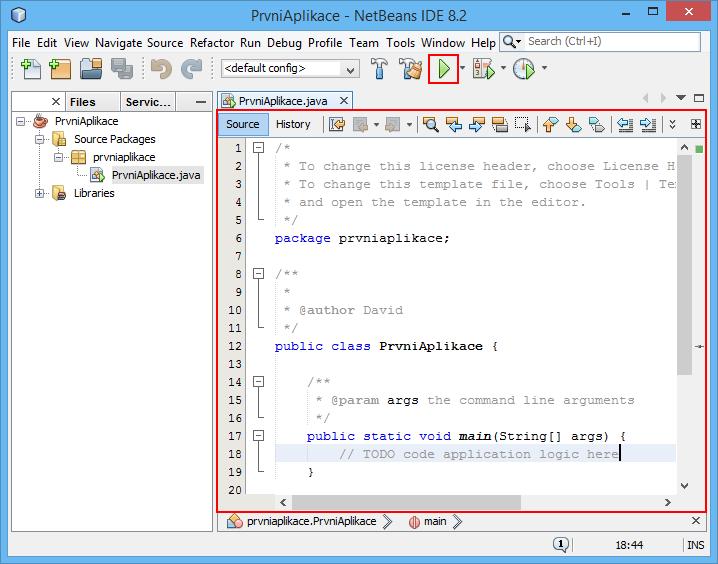Click the editor split window icon
Viewport: 718px width, 564px height.
click(696, 124)
